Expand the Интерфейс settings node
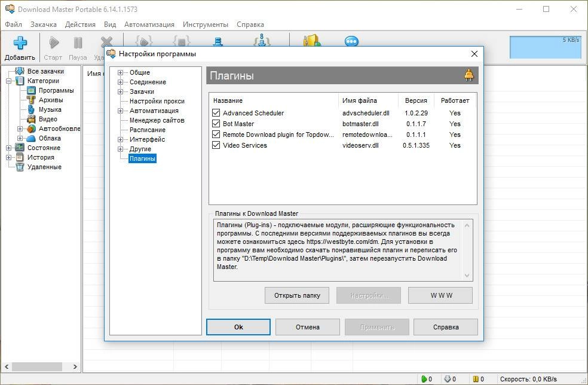Screen dimensions: 588x385 click(x=120, y=139)
